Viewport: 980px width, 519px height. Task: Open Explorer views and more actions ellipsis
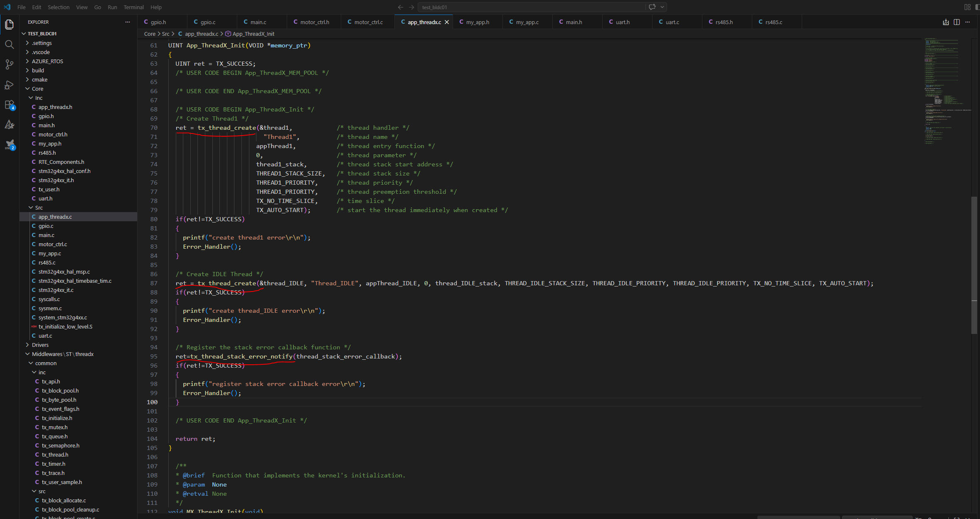(128, 22)
